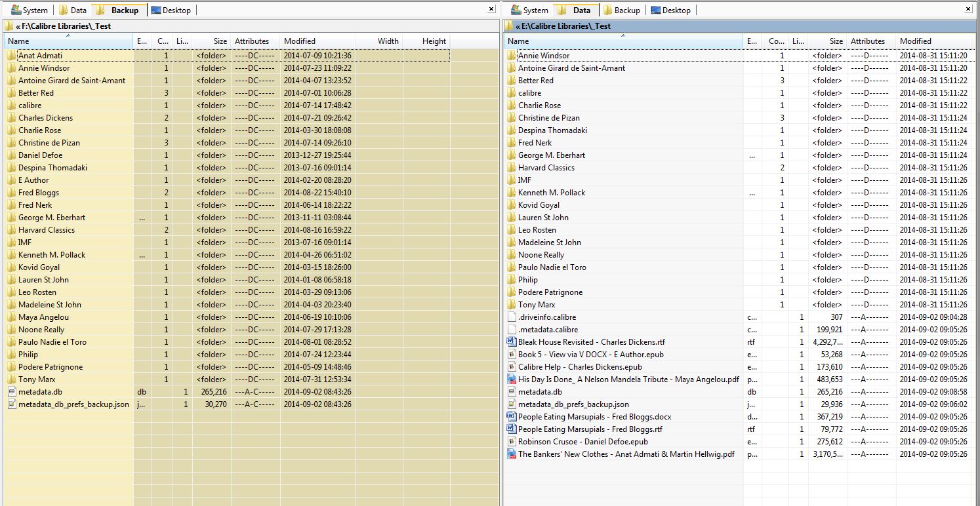Screen dimensions: 980x506
Task: Select the Leo Rosten folder name in the E: pane
Action: click(537, 230)
